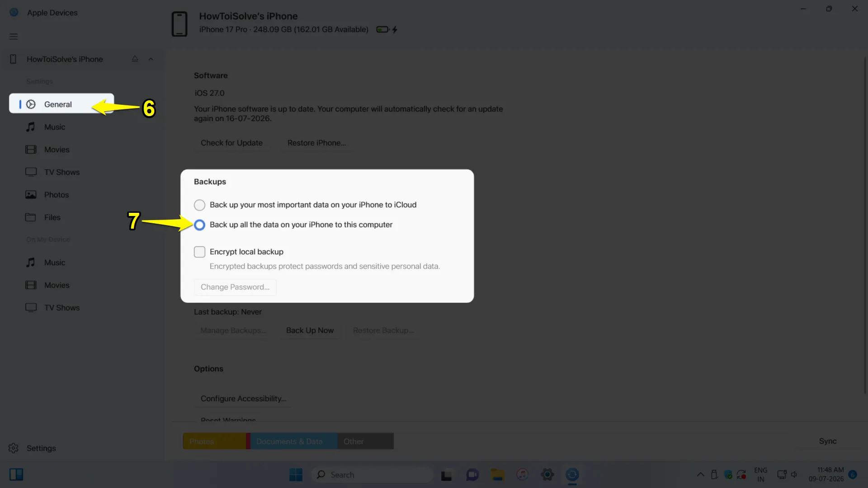Viewport: 868px width, 488px height.
Task: Click the Sync button
Action: tap(828, 441)
